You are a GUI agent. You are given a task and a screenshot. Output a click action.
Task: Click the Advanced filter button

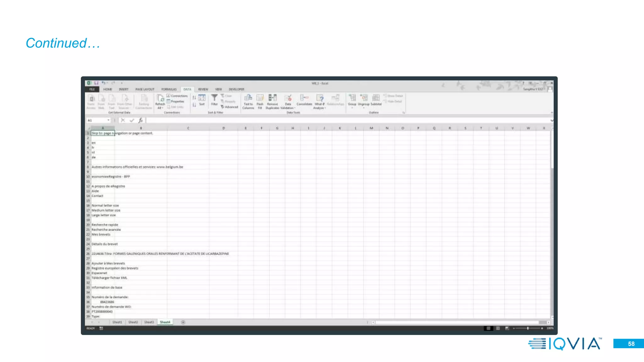click(x=230, y=107)
